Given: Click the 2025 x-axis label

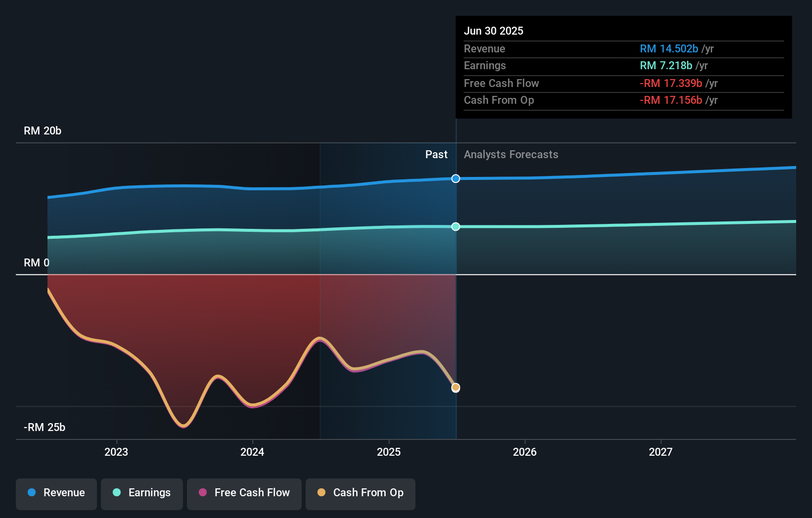Looking at the screenshot, I should tap(389, 452).
